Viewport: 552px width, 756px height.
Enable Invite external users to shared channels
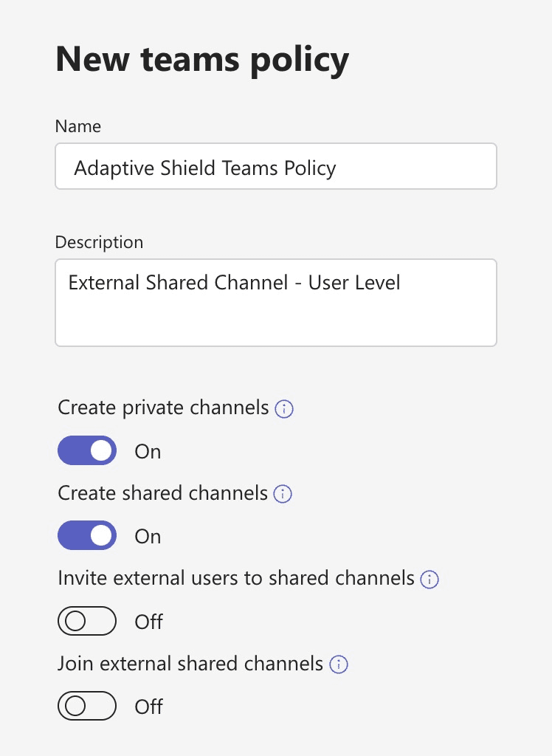pyautogui.click(x=87, y=621)
